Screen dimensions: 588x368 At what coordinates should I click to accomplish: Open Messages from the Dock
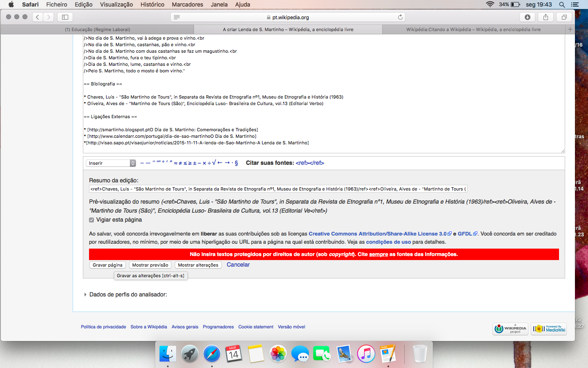pos(300,353)
